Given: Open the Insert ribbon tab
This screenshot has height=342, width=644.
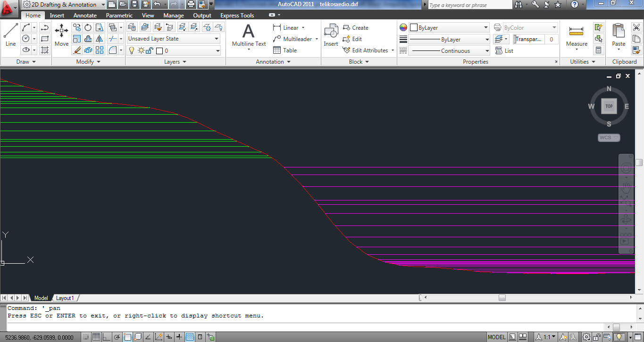Looking at the screenshot, I should coord(57,16).
